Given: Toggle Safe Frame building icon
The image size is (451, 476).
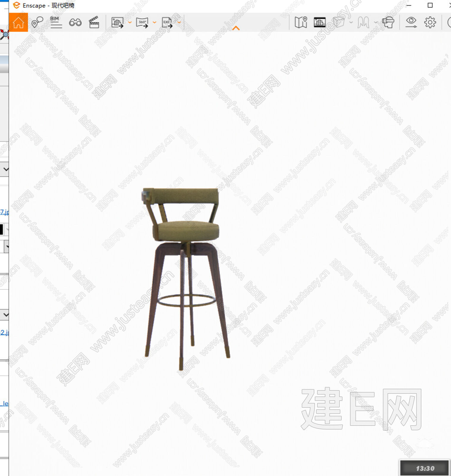Looking at the screenshot, I should pyautogui.click(x=320, y=22).
